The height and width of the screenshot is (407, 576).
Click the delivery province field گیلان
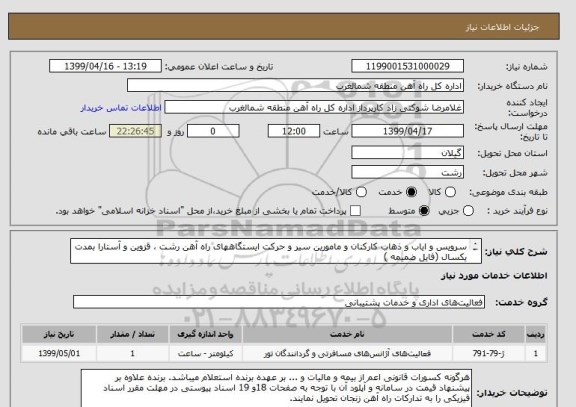(407, 153)
